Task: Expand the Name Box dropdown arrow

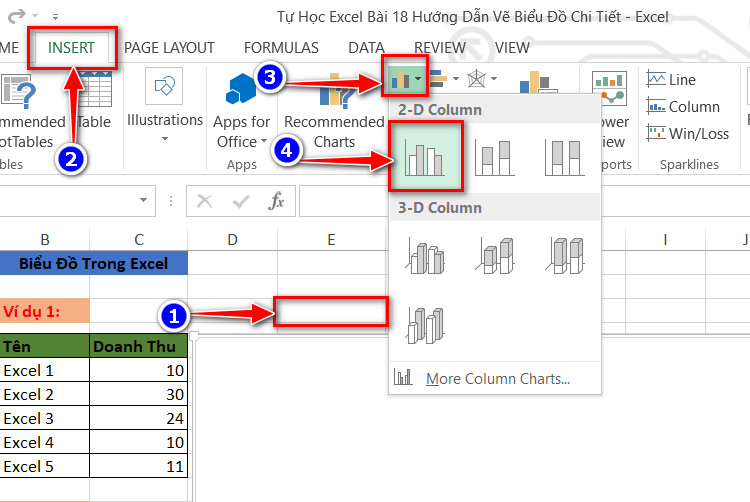Action: click(x=143, y=200)
